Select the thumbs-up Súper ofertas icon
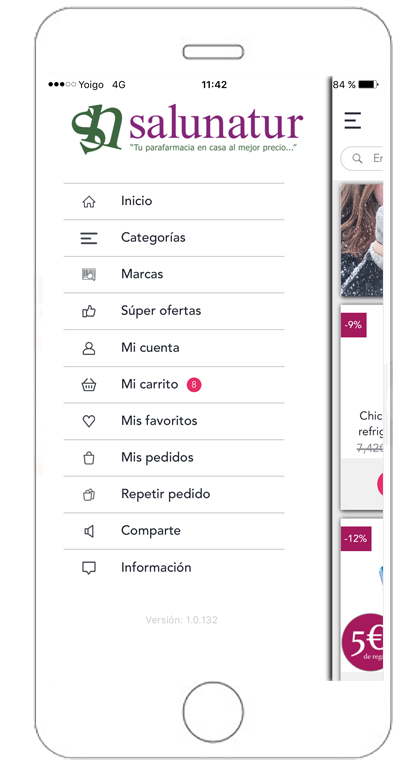 point(89,311)
